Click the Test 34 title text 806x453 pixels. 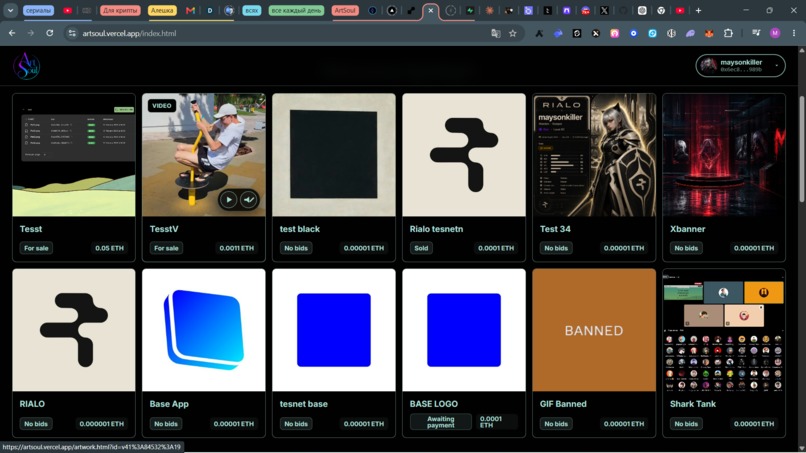click(555, 229)
